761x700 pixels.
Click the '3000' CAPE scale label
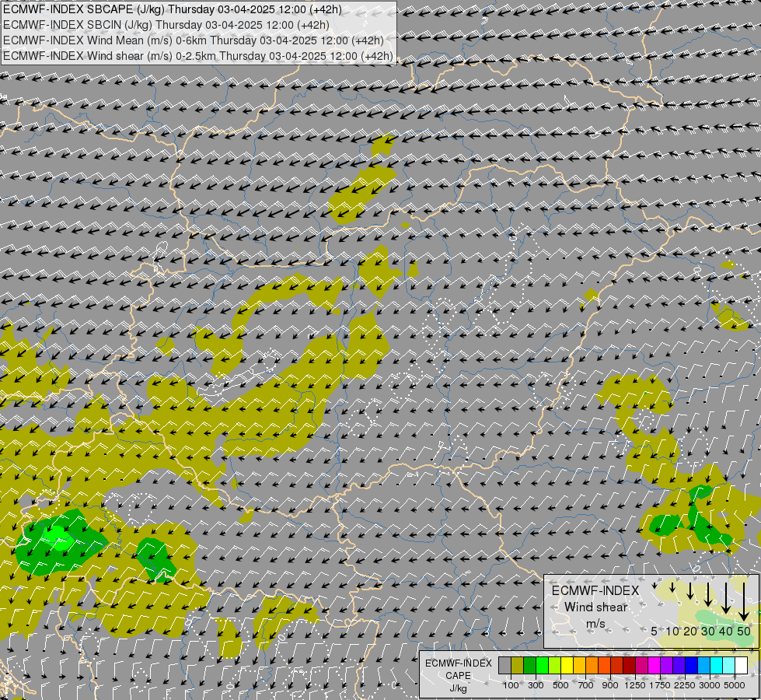point(710,685)
